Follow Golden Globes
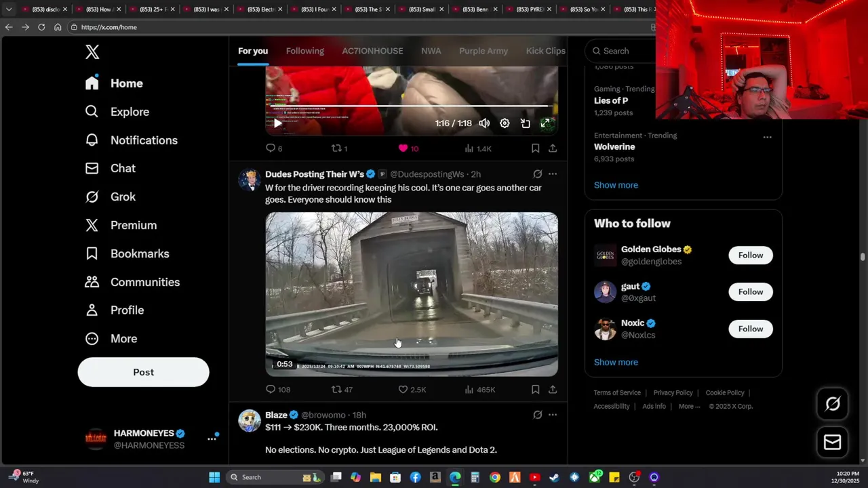Image resolution: width=868 pixels, height=488 pixels. pos(751,255)
